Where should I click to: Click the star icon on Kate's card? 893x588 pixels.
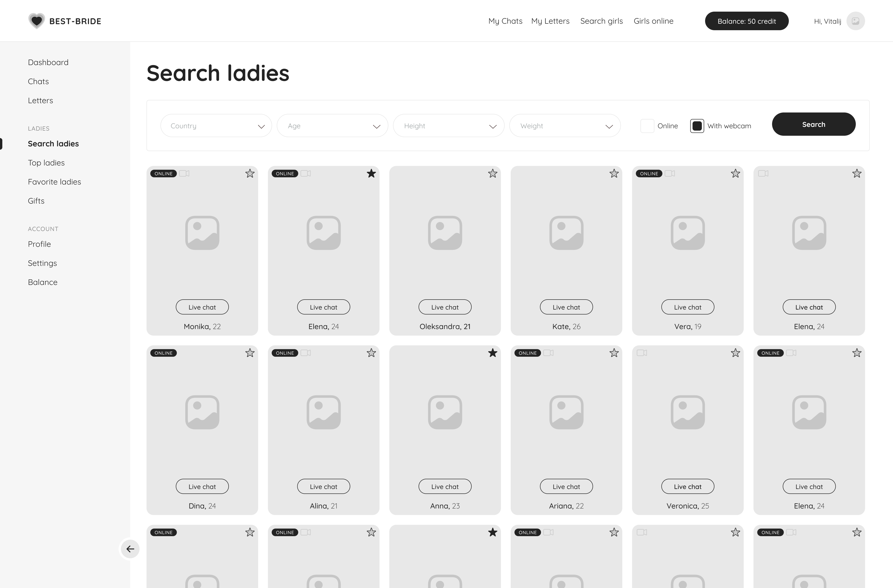point(614,173)
